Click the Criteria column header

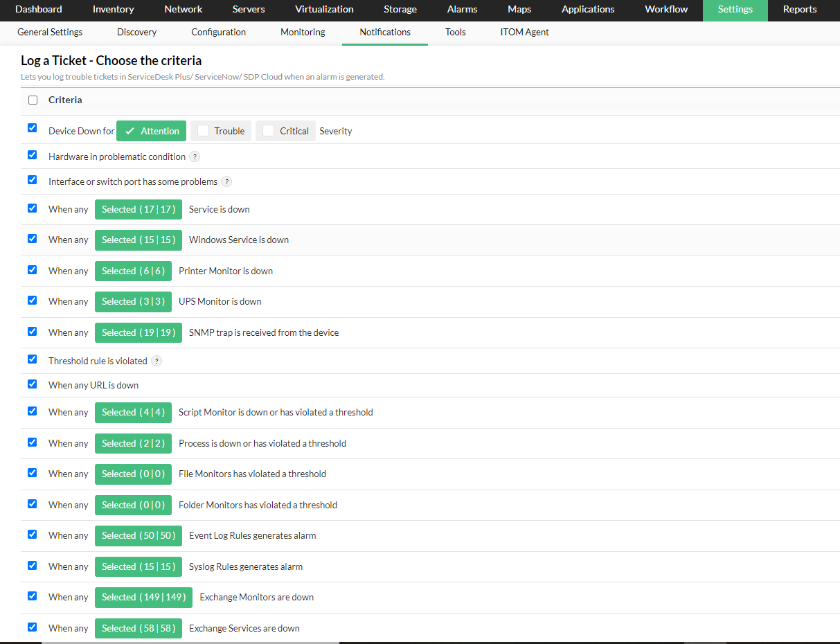coord(65,100)
